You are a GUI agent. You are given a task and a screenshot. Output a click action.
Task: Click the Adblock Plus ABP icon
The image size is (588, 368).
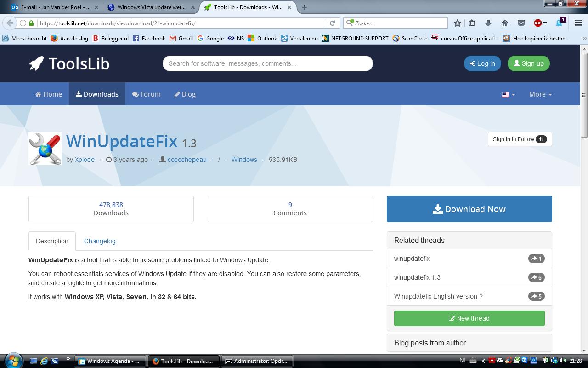pos(537,23)
